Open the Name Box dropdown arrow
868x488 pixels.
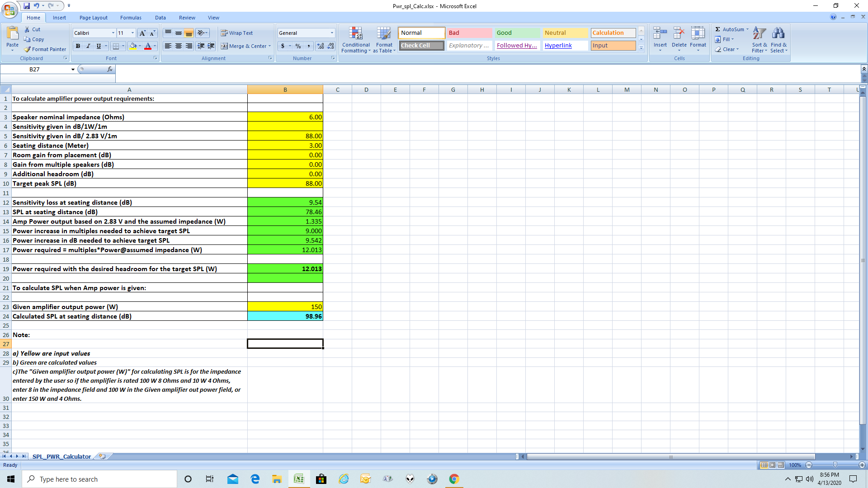click(x=73, y=69)
